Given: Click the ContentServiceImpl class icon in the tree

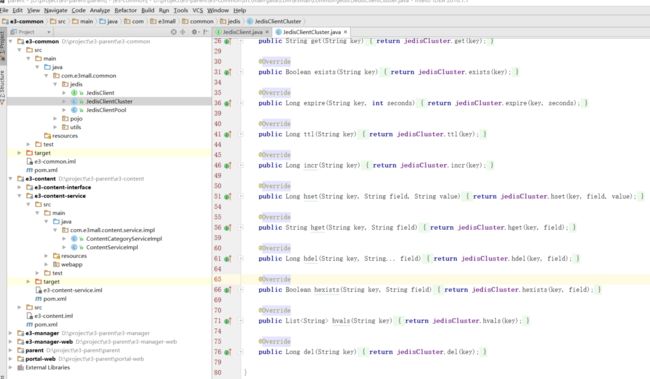Looking at the screenshot, I should (x=74, y=247).
